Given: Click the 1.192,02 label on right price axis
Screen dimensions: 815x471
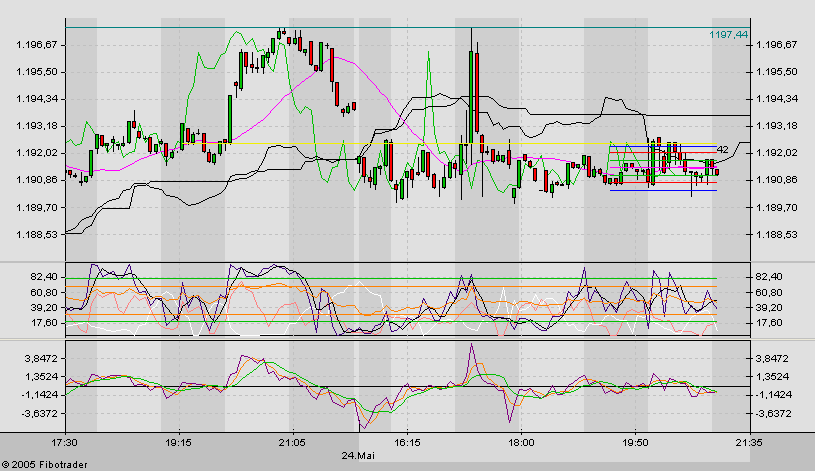Looking at the screenshot, I should tap(776, 153).
